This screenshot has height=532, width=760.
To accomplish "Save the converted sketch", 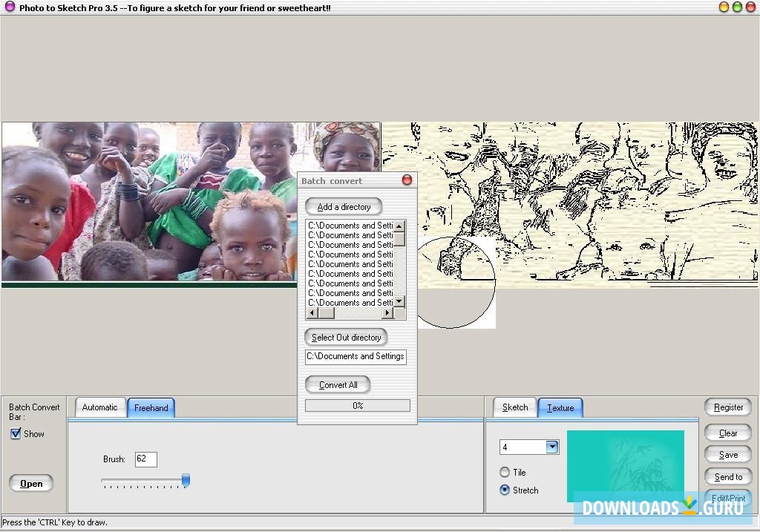I will point(727,454).
